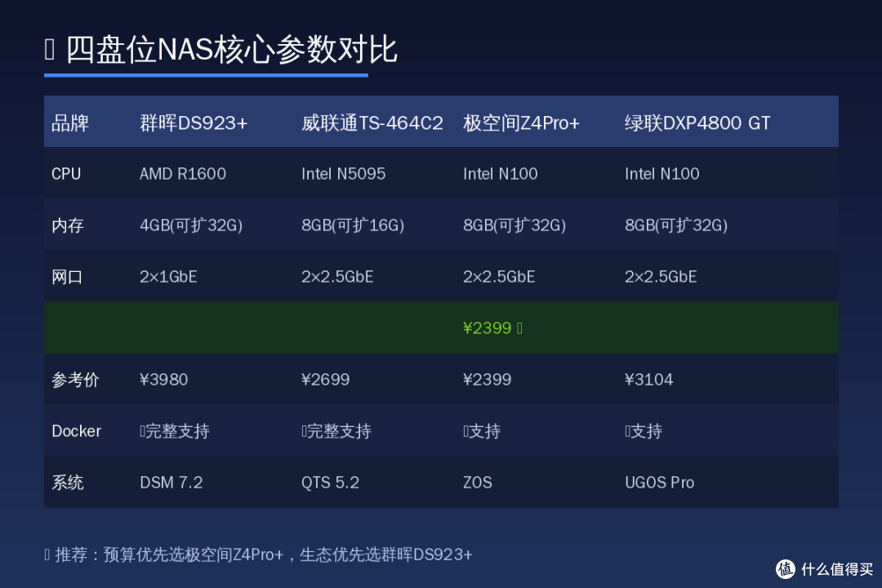Click 2×2.5GbE in the 绿联 column
Image resolution: width=882 pixels, height=588 pixels.
coord(661,277)
